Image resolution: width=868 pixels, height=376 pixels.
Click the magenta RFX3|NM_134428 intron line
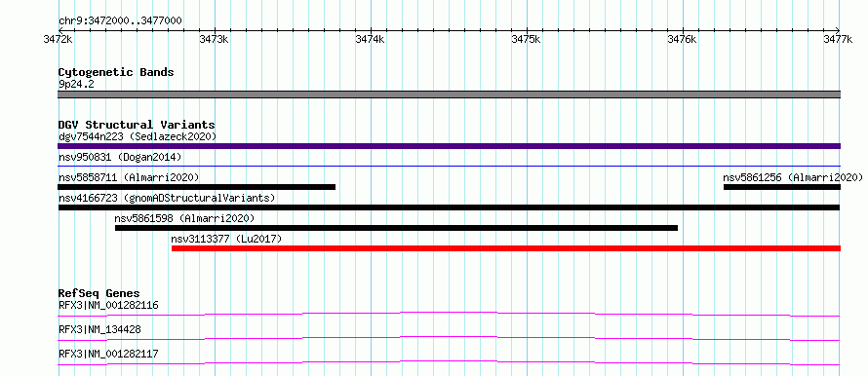(449, 338)
